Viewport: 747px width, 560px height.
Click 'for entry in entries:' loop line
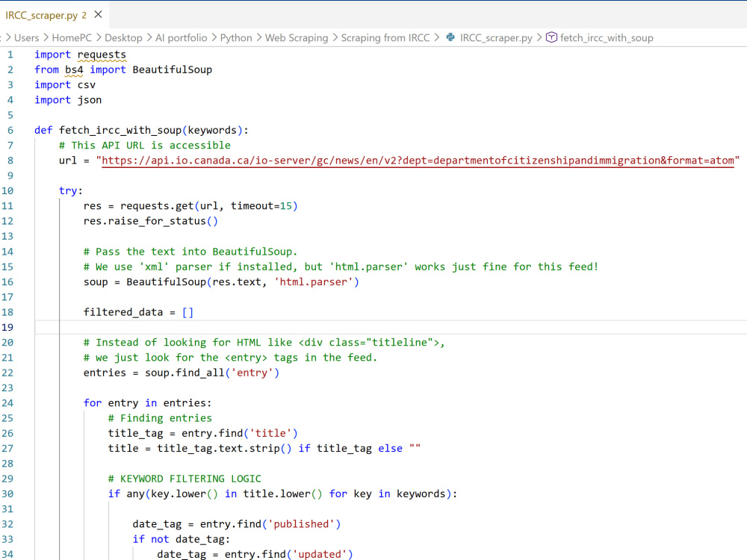click(147, 403)
